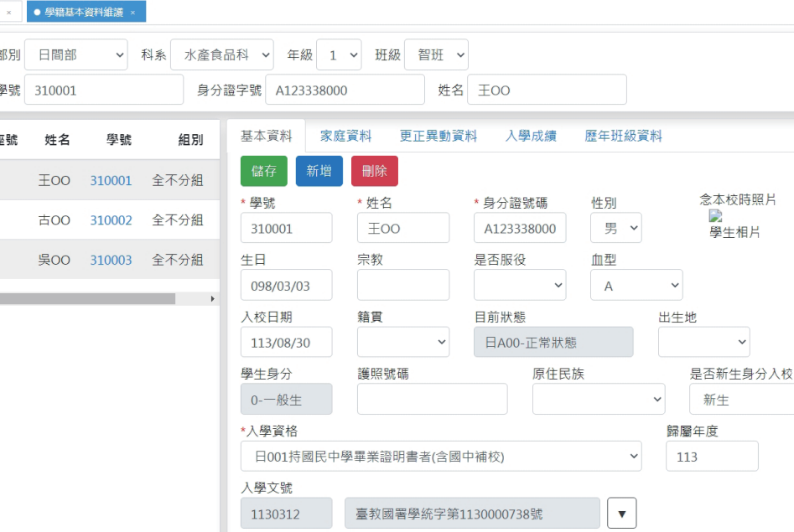794x532 pixels.
Task: Click the 組別 column header in list
Action: [x=191, y=140]
